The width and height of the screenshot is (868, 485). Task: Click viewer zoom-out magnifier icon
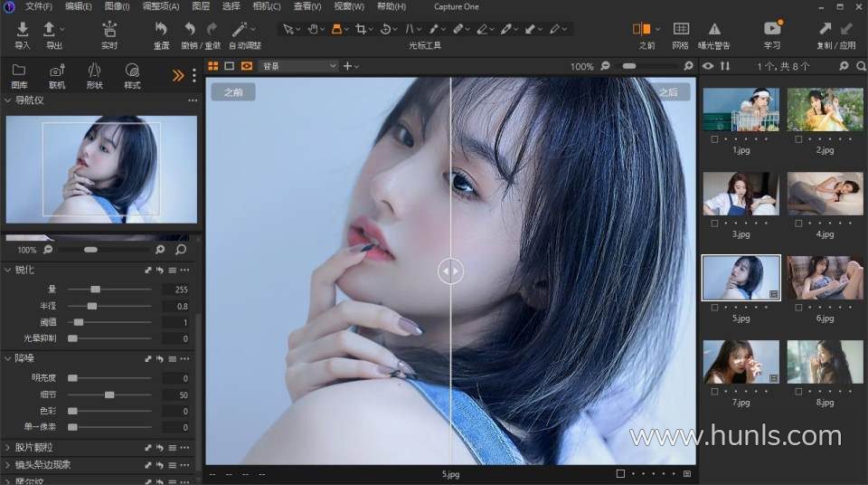tap(605, 66)
